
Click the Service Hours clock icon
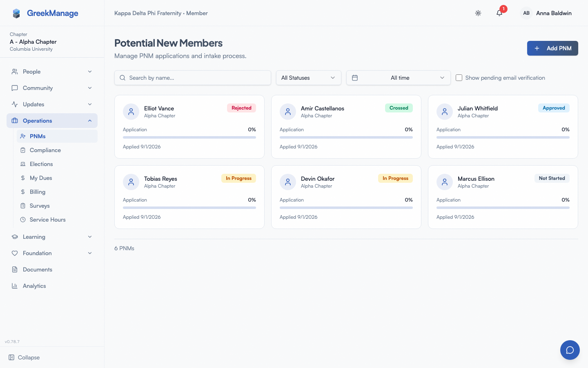point(23,220)
